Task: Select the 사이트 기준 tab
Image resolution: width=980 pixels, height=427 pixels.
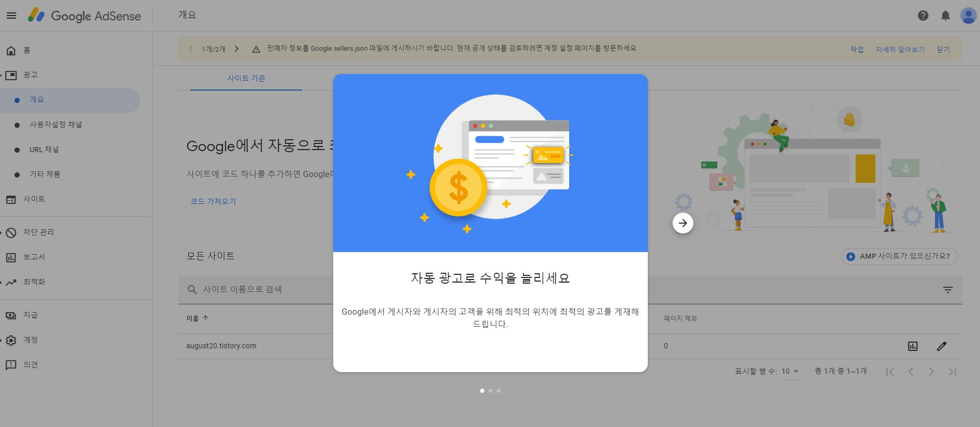Action: tap(246, 78)
